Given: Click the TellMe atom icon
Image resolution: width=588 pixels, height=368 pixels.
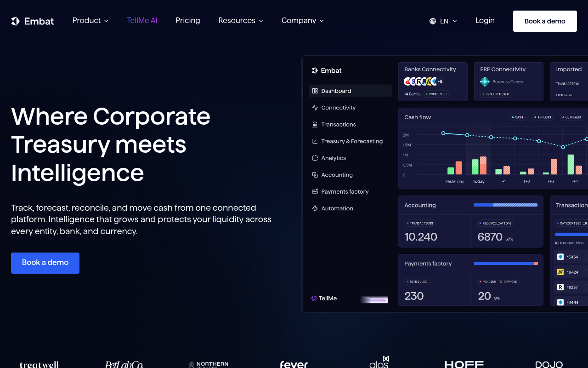Looking at the screenshot, I should click(314, 299).
